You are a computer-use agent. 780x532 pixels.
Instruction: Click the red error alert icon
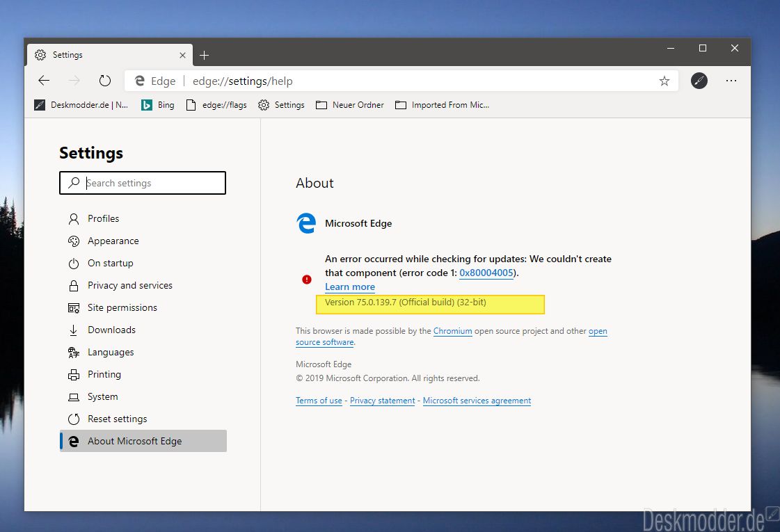coord(307,280)
